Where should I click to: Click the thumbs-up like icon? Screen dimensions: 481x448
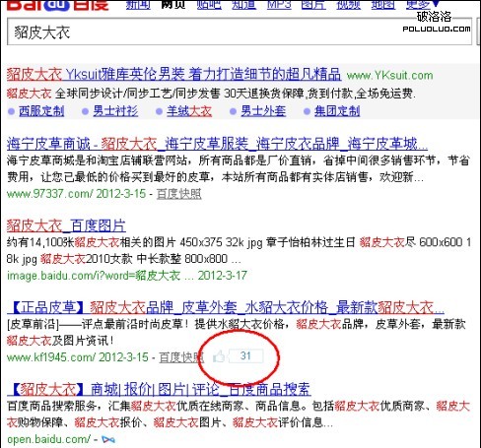pos(219,356)
